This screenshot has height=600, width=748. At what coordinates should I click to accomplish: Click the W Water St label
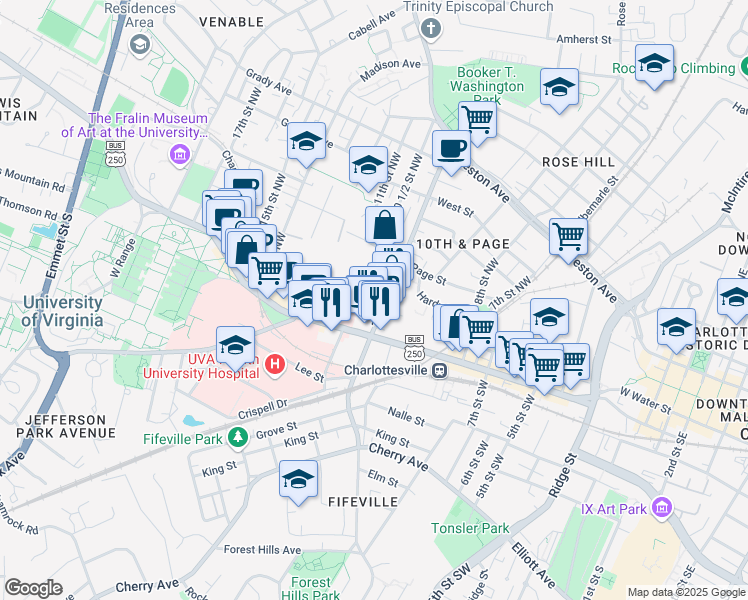click(x=645, y=400)
